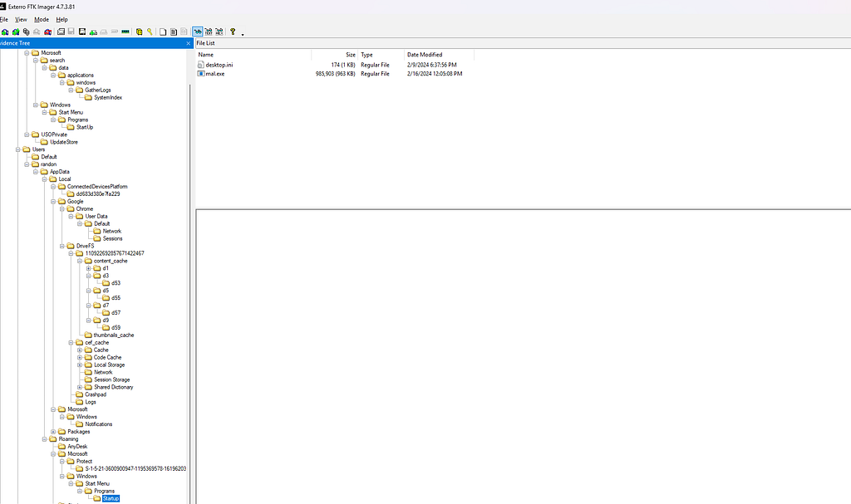Open the Help menu

[x=61, y=20]
